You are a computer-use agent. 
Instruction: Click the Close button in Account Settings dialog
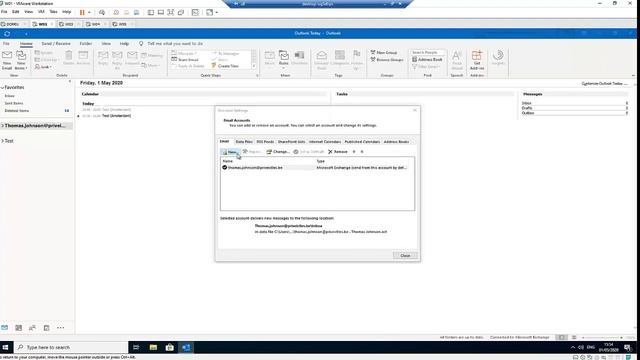click(x=405, y=256)
